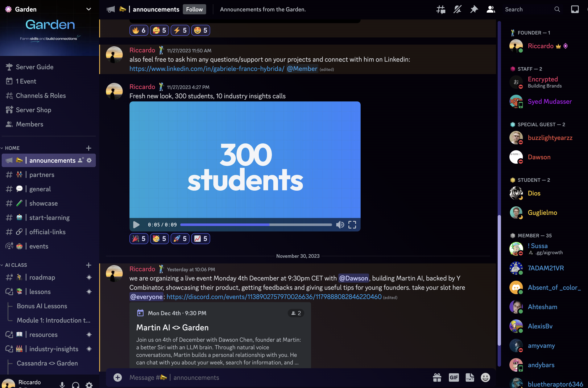Toggle the member list visibility
Viewport: 588px width, 388px height.
coord(491,9)
